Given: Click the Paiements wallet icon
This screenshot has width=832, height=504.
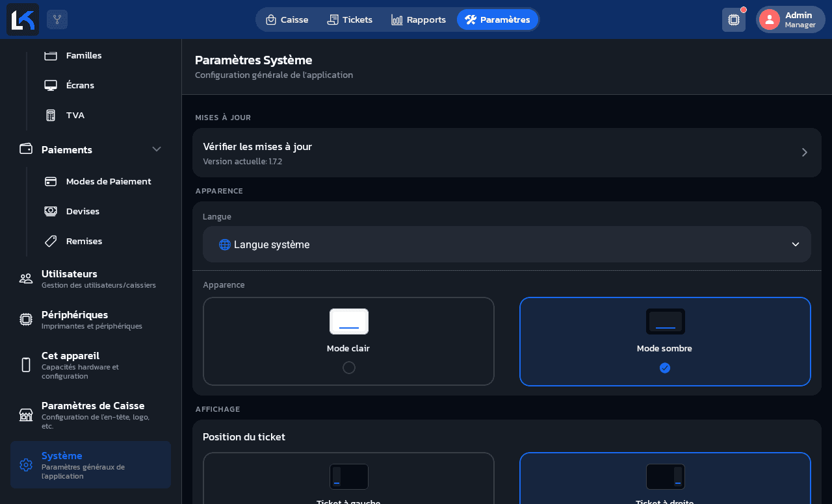Looking at the screenshot, I should coord(26,149).
